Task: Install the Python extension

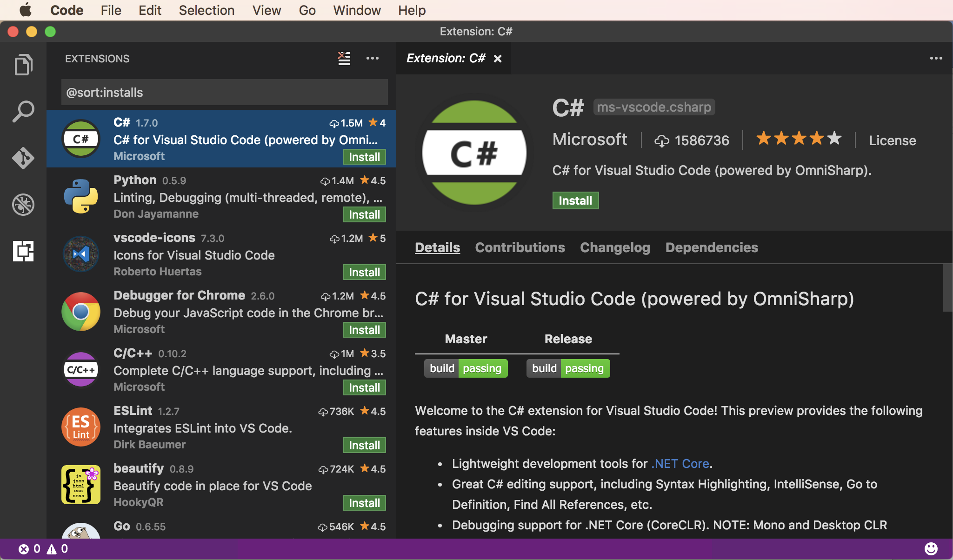Action: click(365, 214)
